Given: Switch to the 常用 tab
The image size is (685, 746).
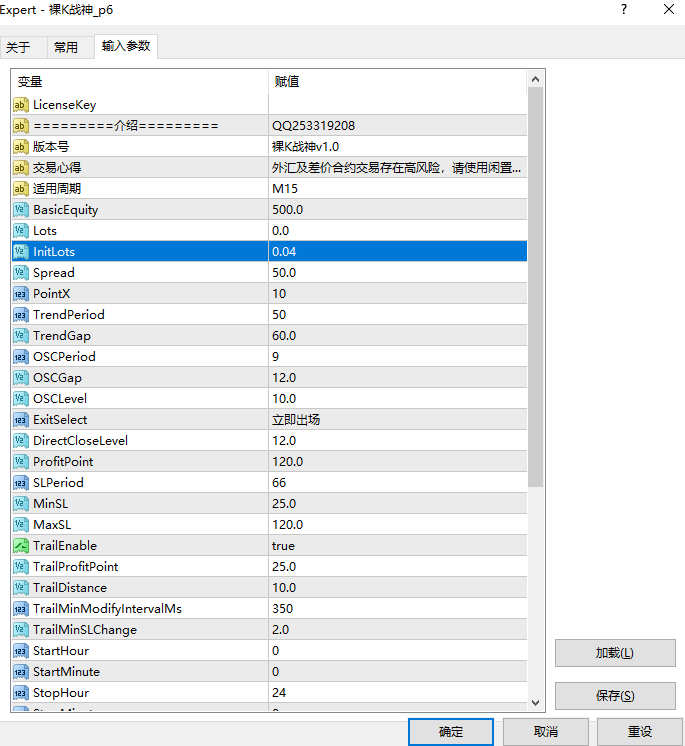Looking at the screenshot, I should (70, 47).
